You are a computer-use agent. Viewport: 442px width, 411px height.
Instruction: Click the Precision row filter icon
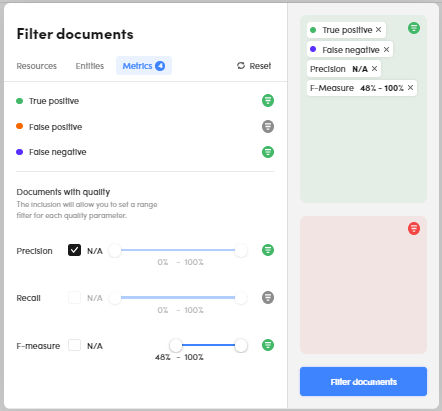[268, 250]
